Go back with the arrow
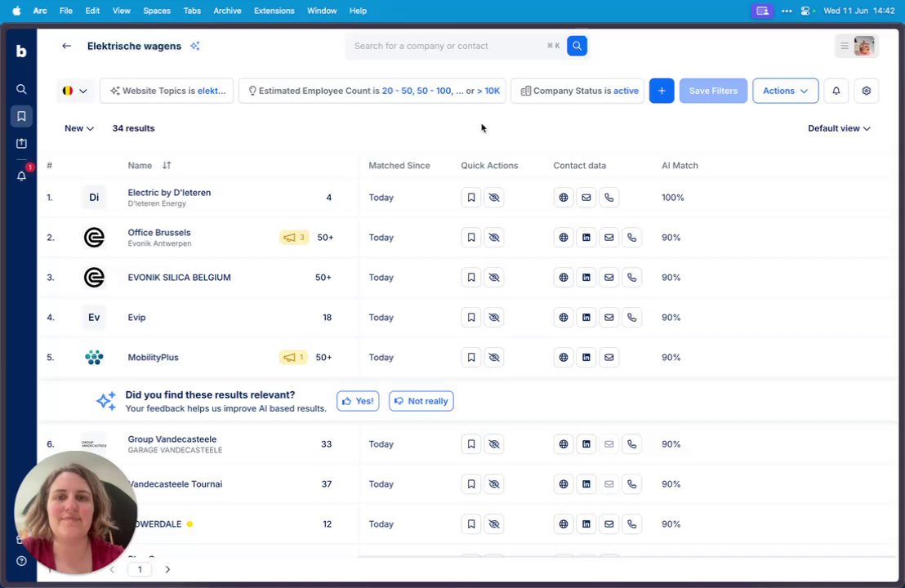Screen dimensions: 905x588 (67, 46)
